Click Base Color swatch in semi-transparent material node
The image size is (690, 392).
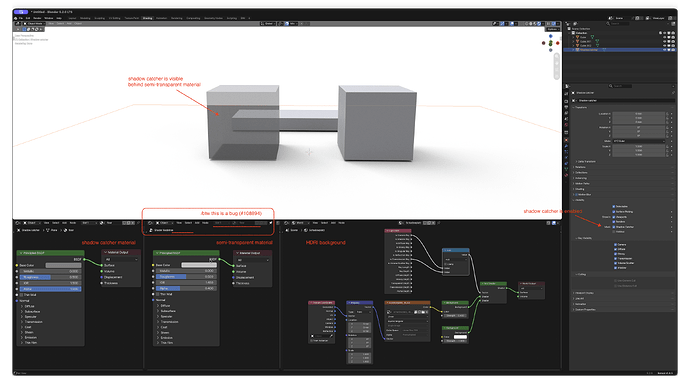click(199, 265)
